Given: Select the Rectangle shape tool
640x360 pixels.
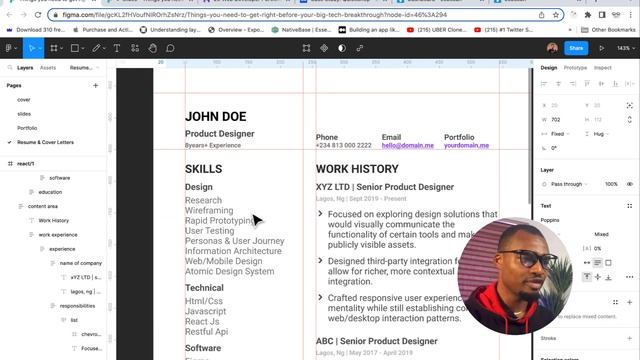Looking at the screenshot, I should 75,48.
